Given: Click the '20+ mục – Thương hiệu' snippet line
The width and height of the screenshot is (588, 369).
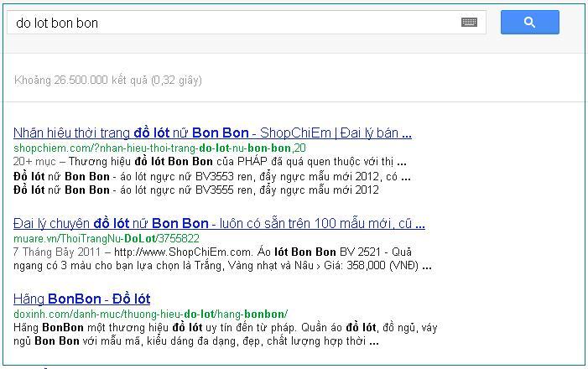Looking at the screenshot, I should (210, 162).
